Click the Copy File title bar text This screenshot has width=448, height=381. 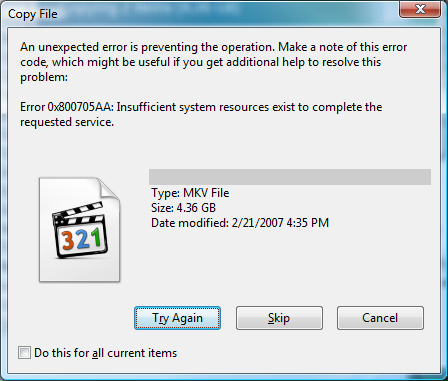point(33,14)
